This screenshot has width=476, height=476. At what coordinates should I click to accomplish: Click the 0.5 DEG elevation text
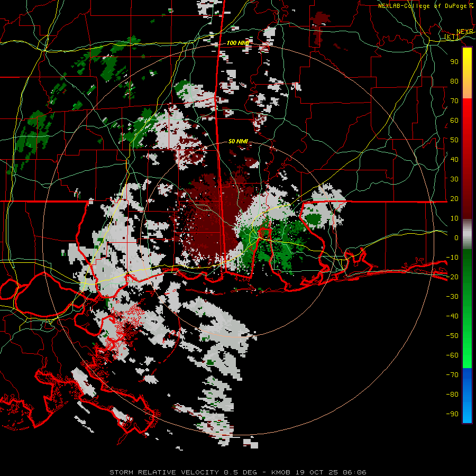(x=240, y=472)
